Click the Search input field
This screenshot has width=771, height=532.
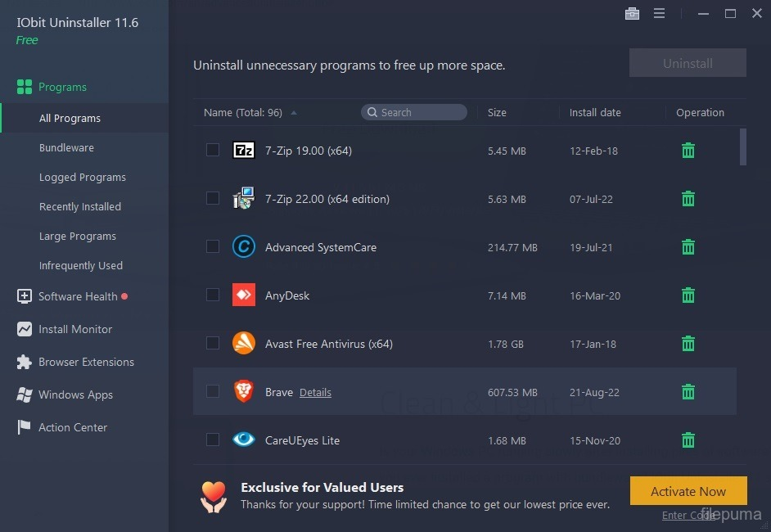pos(419,113)
